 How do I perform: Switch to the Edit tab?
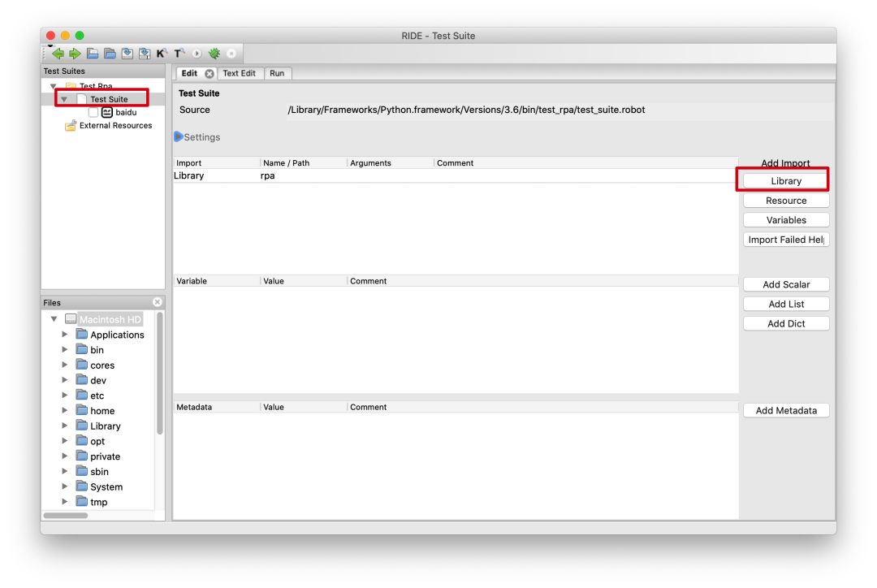pos(189,73)
